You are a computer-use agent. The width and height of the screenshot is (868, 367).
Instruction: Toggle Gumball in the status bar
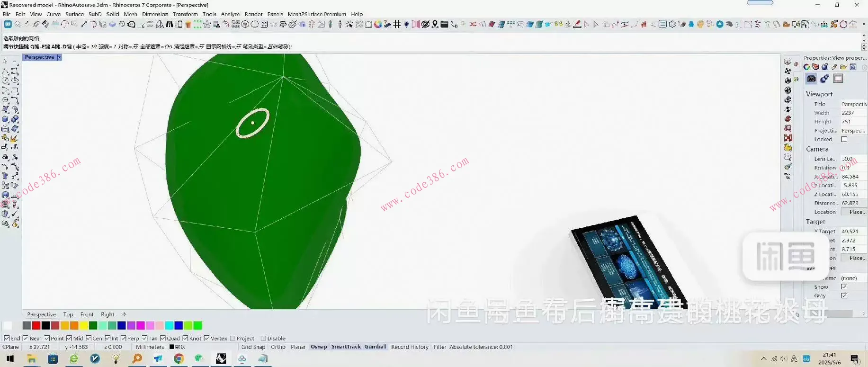(376, 347)
